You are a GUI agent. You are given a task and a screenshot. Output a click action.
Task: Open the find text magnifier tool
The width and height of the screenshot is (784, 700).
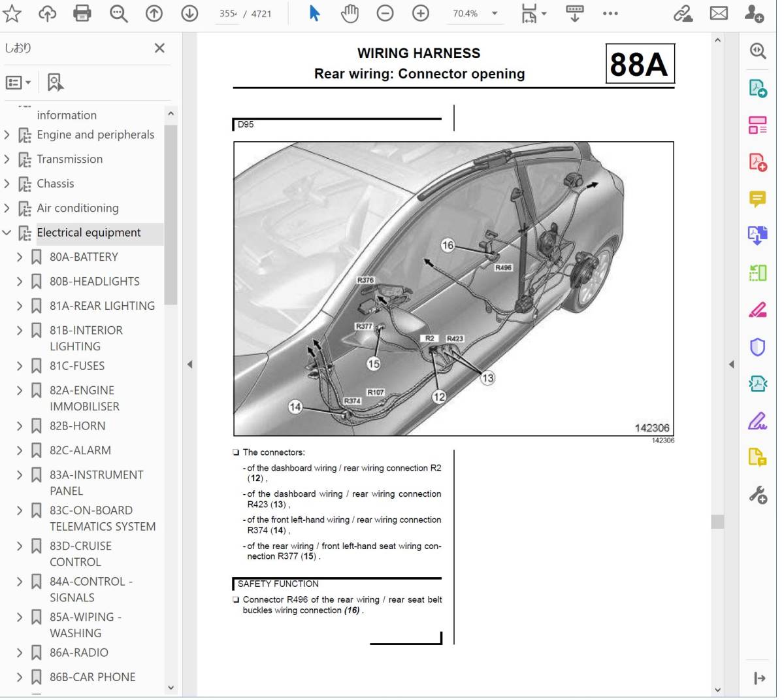118,13
